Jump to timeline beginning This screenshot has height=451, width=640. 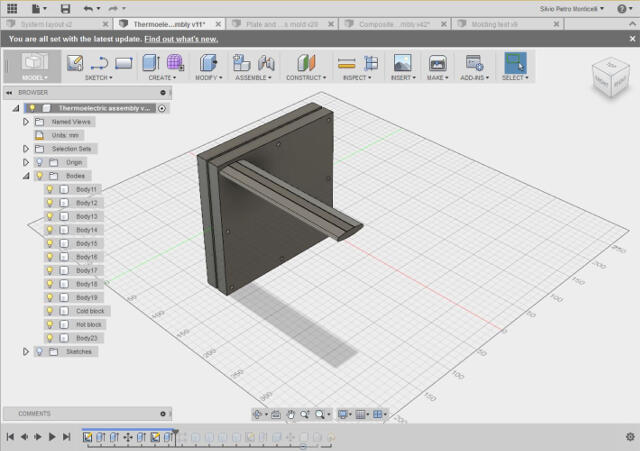coord(10,437)
